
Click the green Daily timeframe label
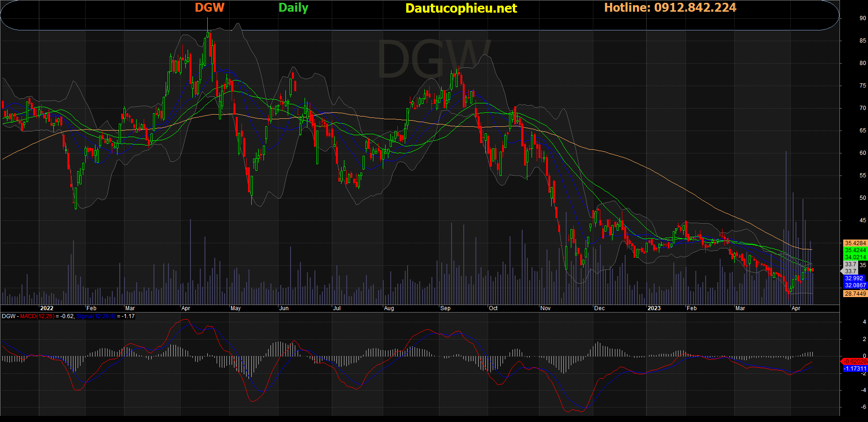coord(293,8)
